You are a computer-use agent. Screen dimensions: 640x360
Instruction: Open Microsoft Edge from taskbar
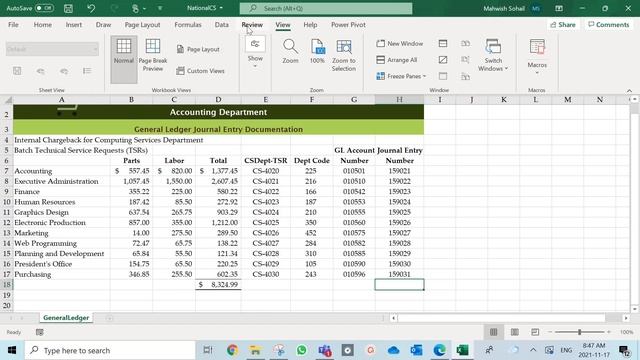pos(439,350)
